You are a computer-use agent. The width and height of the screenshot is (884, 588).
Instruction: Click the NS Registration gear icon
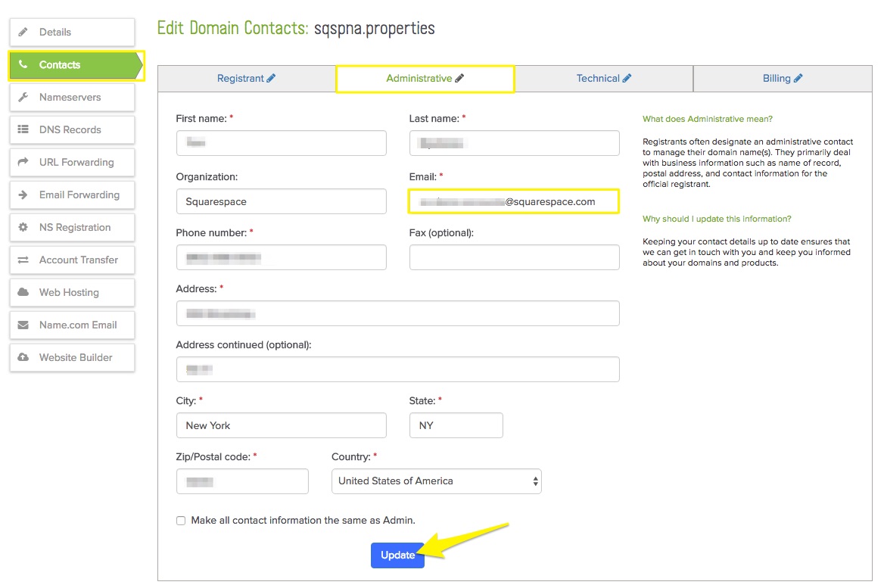(23, 228)
